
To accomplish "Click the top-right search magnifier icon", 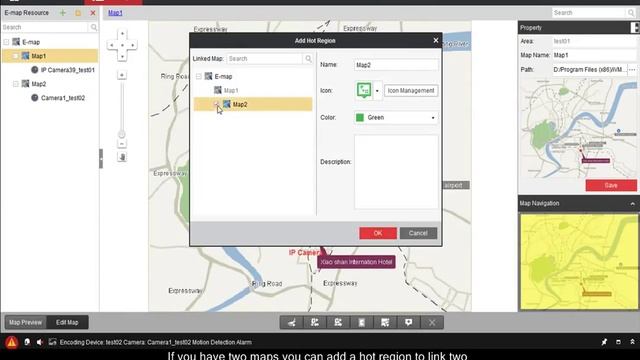I will (631, 13).
